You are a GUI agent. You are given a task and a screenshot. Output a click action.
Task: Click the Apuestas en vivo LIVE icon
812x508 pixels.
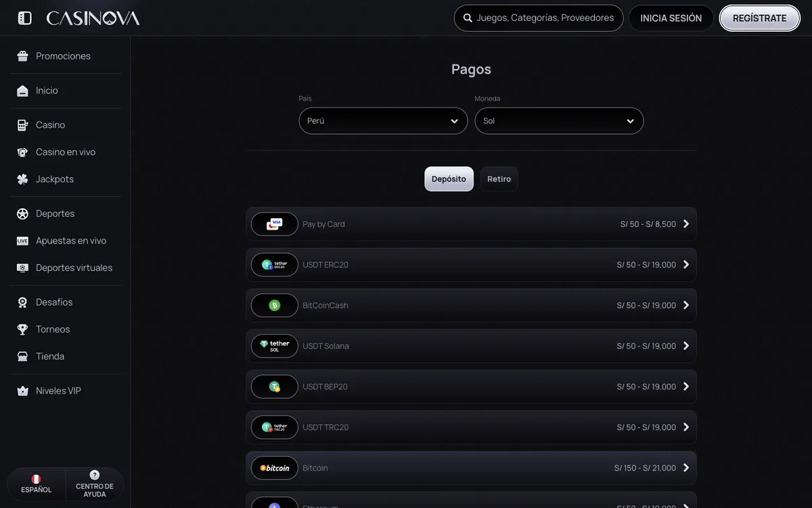click(22, 241)
